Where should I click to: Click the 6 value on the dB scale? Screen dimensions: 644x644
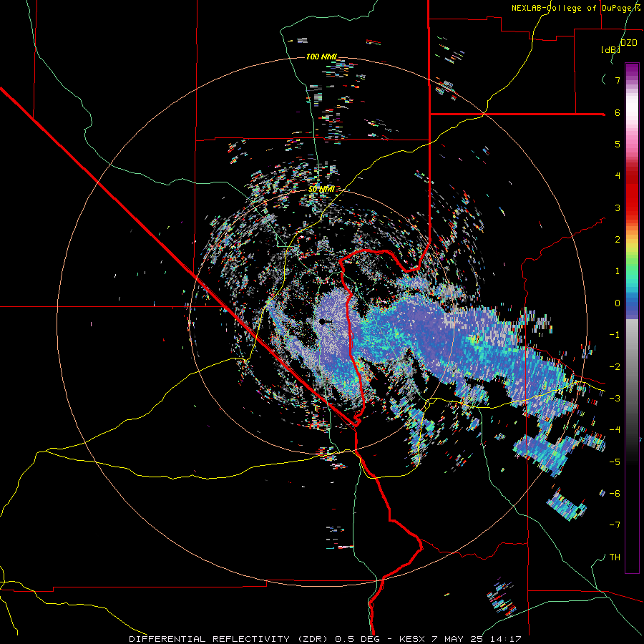tap(618, 112)
